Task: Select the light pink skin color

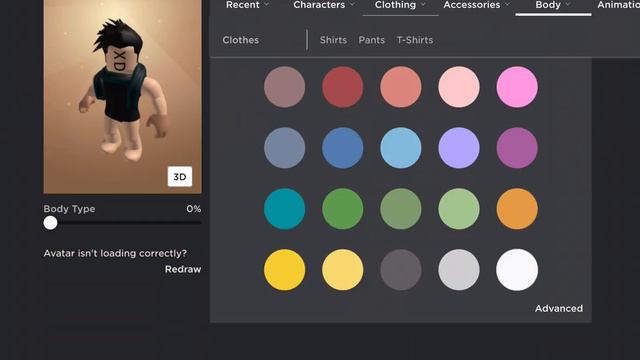Action: (x=459, y=87)
